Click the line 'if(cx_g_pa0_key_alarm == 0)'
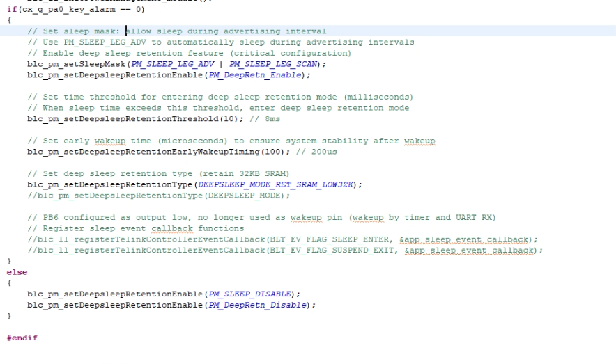 76,9
